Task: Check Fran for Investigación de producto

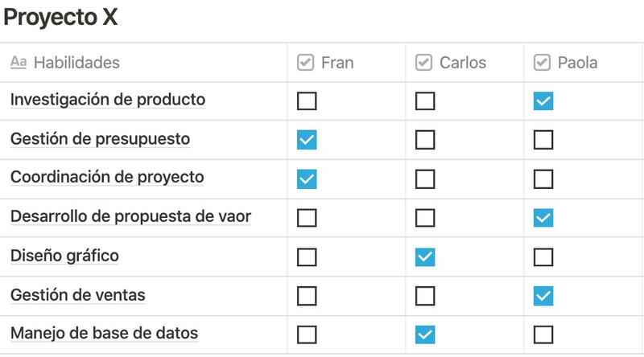Action: [307, 101]
